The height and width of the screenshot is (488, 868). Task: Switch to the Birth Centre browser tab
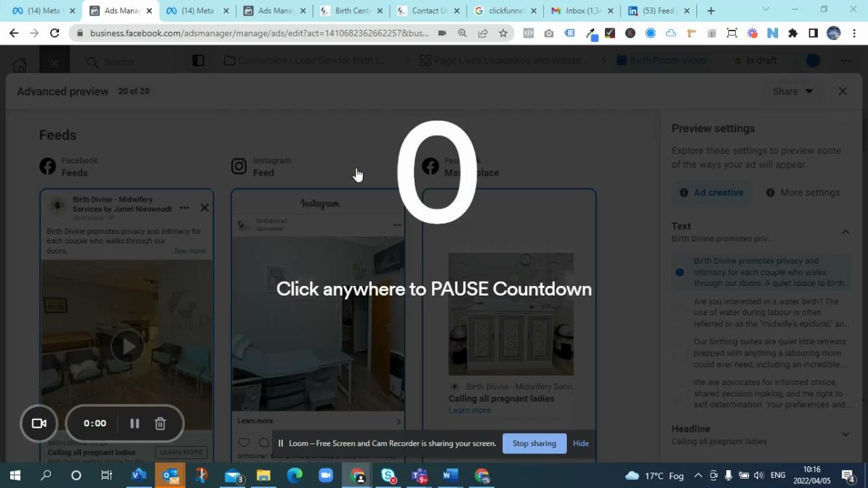click(352, 11)
